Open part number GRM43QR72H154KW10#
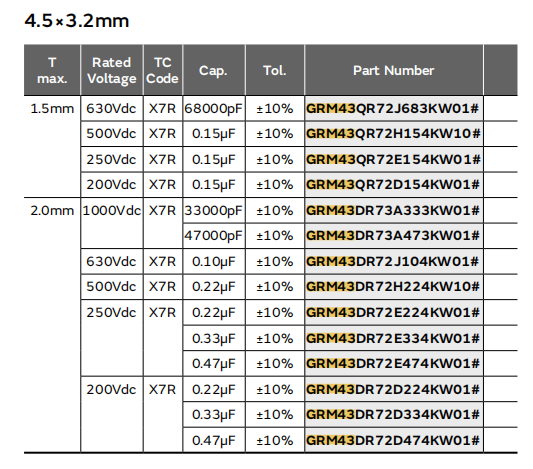This screenshot has width=533, height=469. pos(393,134)
